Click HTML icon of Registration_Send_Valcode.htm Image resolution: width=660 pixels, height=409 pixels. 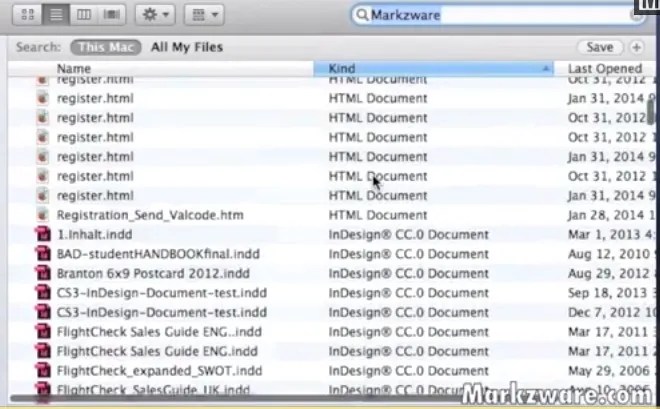42,215
